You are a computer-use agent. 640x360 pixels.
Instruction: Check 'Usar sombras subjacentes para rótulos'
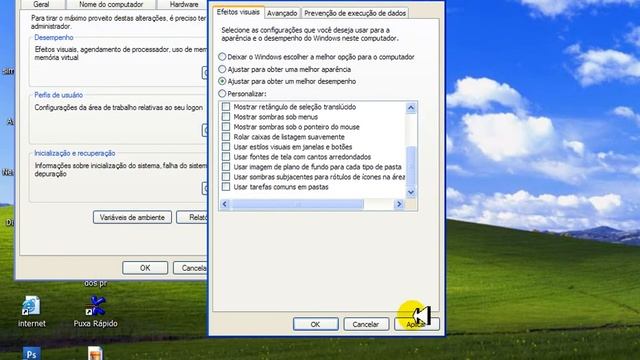pyautogui.click(x=226, y=177)
